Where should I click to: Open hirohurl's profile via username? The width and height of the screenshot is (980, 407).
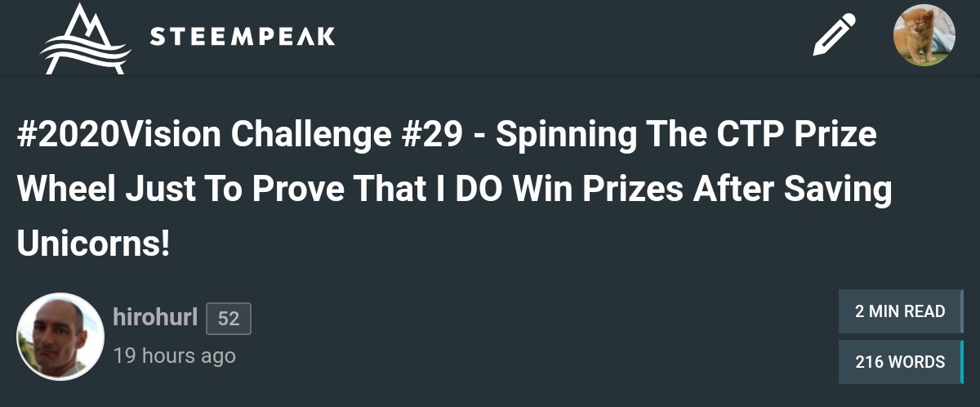155,317
